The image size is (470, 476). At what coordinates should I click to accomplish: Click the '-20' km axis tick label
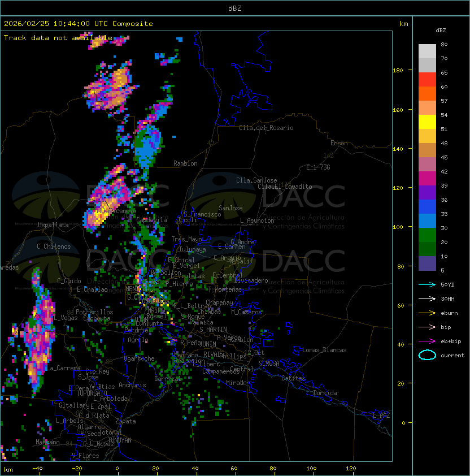pyautogui.click(x=77, y=469)
